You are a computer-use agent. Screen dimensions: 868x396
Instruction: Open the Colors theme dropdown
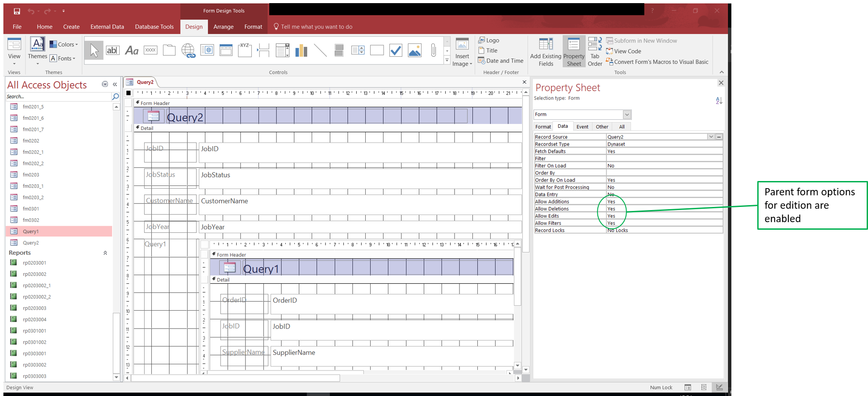[x=64, y=44]
